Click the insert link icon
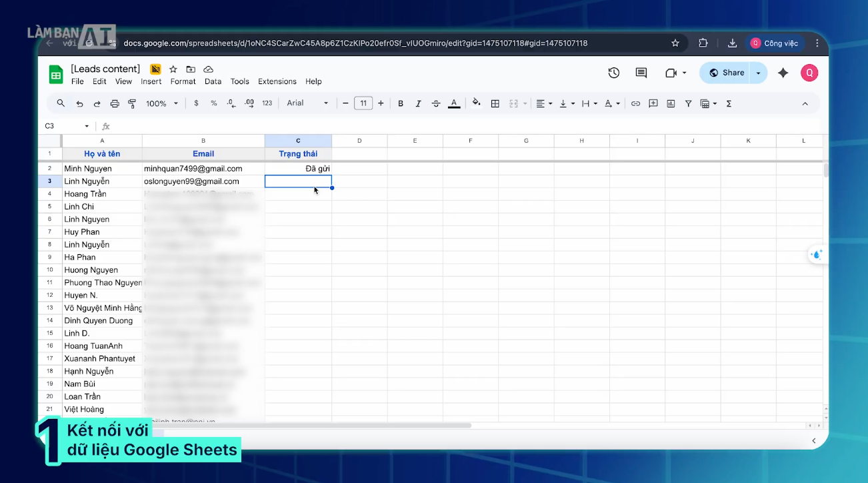 coord(635,103)
